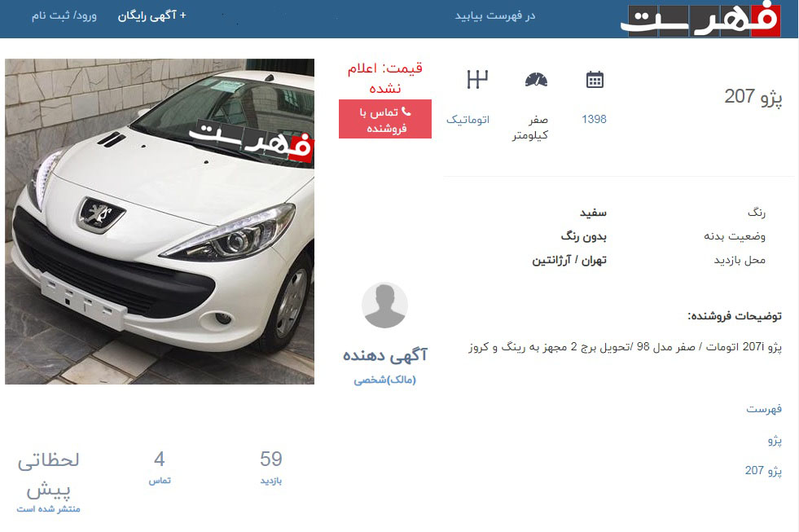Image resolution: width=799 pixels, height=532 pixels.
Task: Click the '(مالک)شخصی' owner link
Action: [x=384, y=380]
